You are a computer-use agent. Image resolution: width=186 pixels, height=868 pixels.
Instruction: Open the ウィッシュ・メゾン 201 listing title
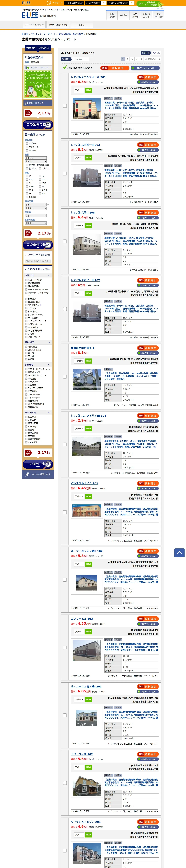point(86,822)
